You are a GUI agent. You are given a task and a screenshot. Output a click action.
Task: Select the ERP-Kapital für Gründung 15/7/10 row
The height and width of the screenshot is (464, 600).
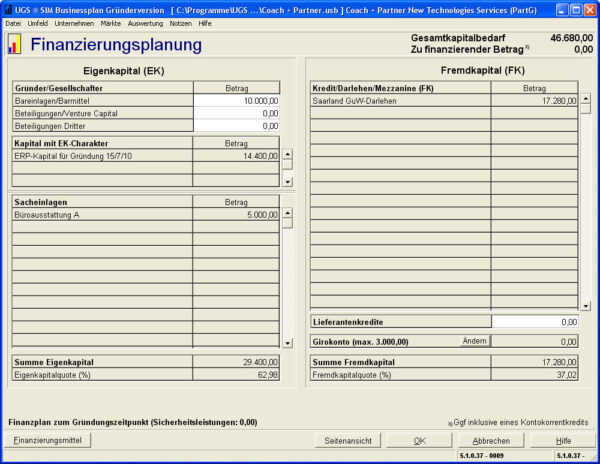coord(146,156)
